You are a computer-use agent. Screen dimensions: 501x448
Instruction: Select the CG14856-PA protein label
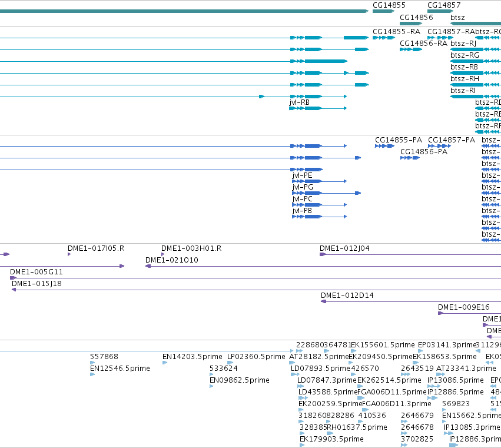coord(424,152)
